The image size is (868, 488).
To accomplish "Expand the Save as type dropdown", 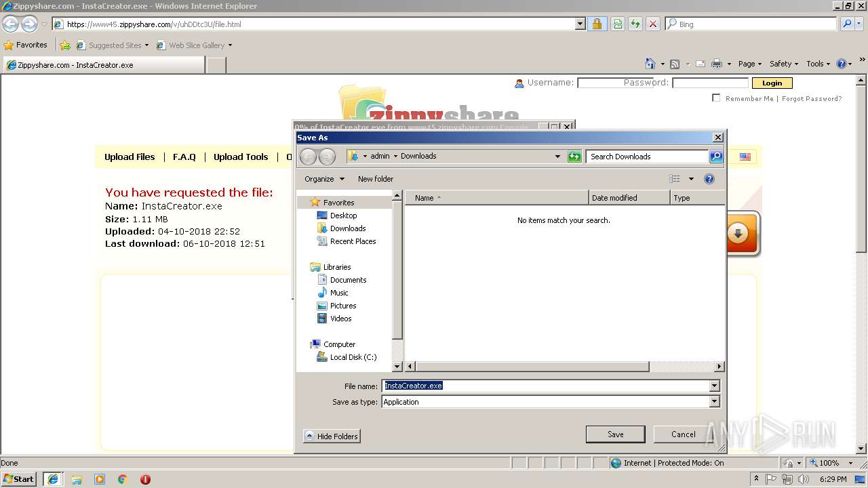I will click(x=714, y=402).
